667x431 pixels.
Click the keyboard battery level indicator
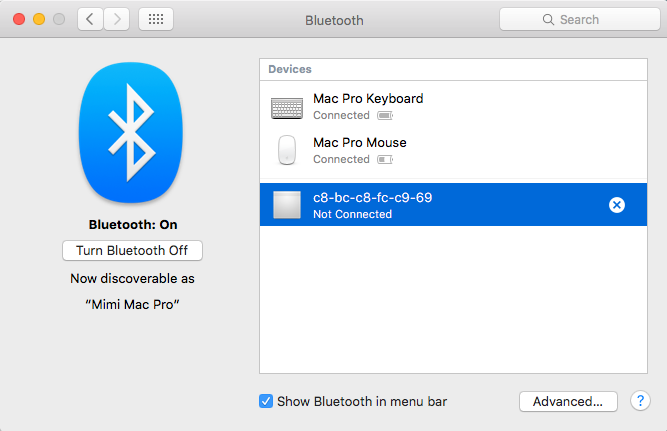pyautogui.click(x=385, y=115)
